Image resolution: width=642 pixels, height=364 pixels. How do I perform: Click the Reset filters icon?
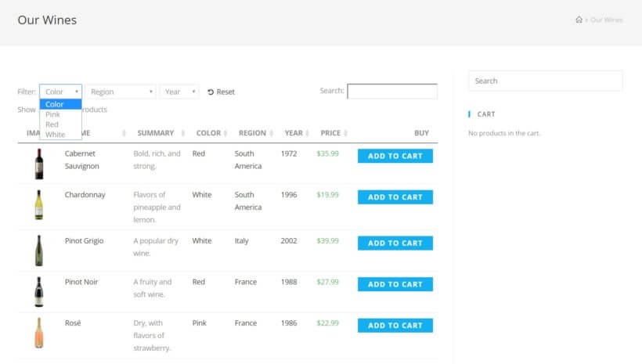[211, 92]
